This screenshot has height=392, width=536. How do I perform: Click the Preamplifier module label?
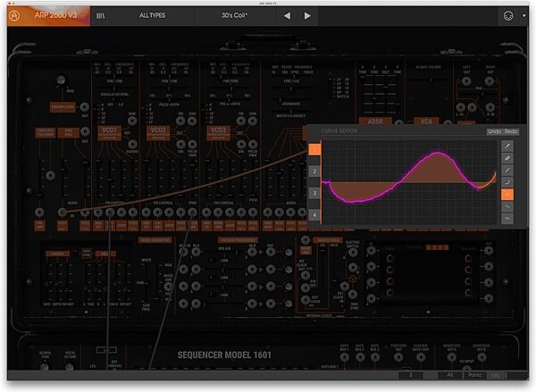click(x=63, y=107)
